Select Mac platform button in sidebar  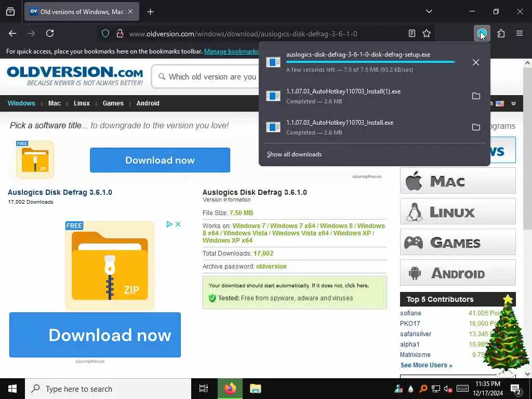458,181
